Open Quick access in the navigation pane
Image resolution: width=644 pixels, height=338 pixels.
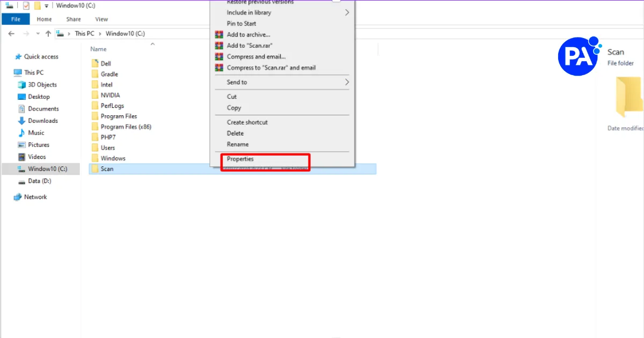[x=36, y=57]
